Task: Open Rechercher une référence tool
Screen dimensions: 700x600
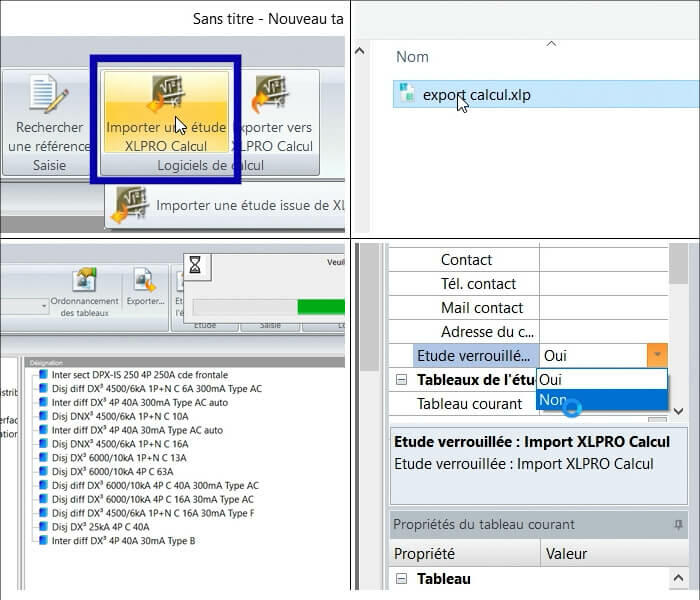Action: pos(49,112)
